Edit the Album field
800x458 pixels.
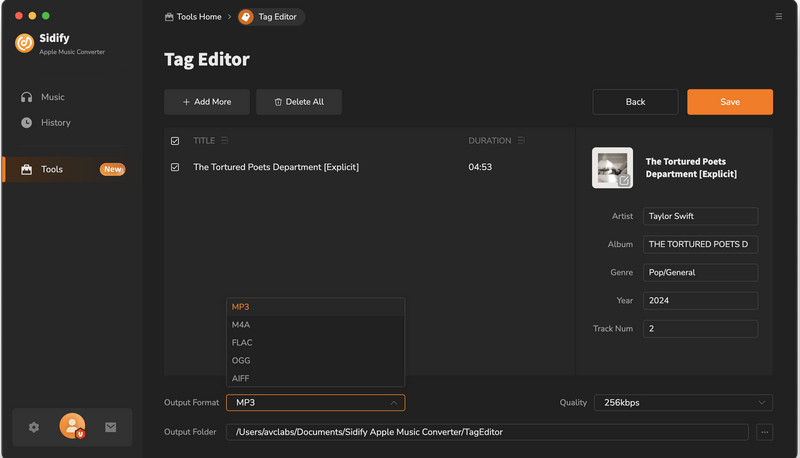(x=700, y=244)
